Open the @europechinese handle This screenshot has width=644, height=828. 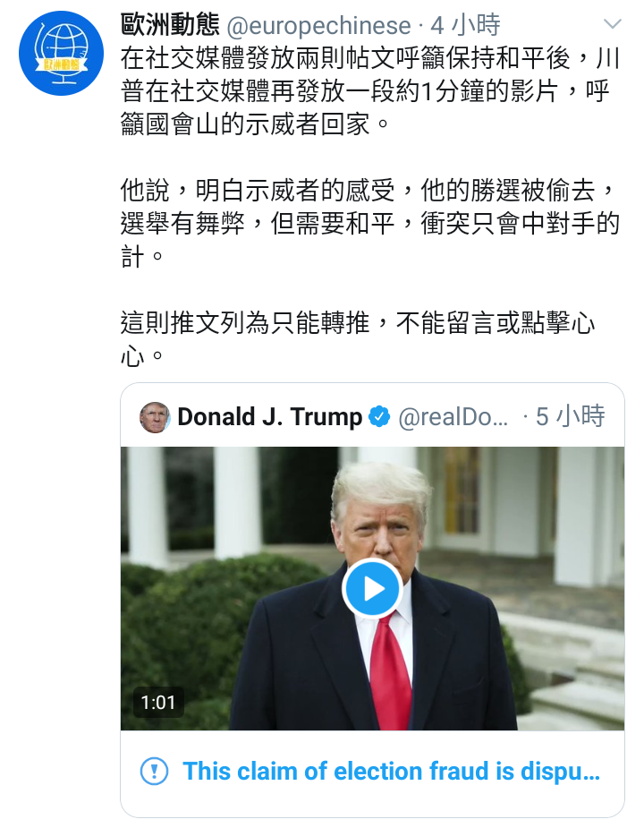point(318,25)
